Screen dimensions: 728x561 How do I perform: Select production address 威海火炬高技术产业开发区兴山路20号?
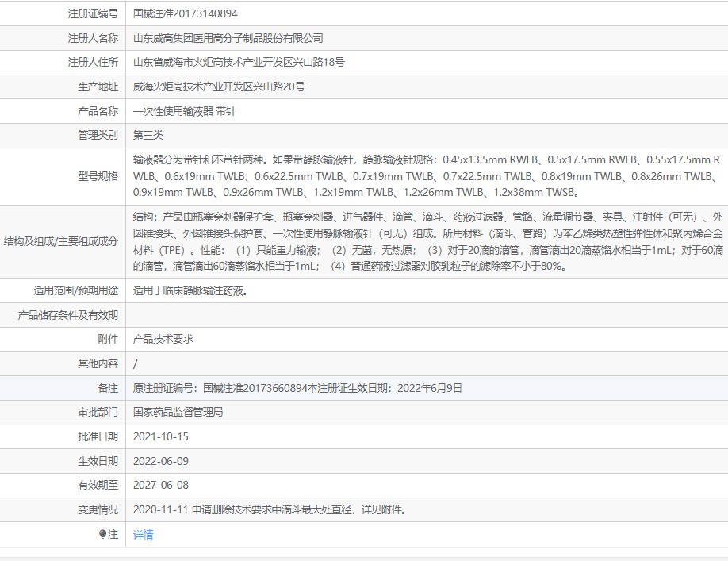click(x=219, y=86)
